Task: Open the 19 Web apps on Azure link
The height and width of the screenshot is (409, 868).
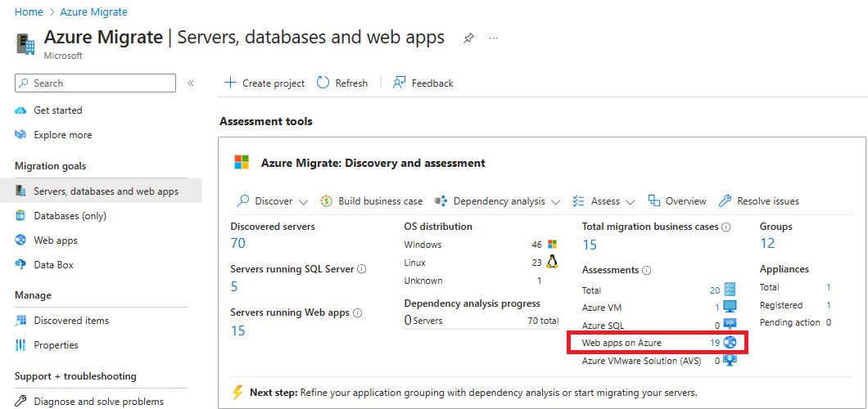Action: click(715, 343)
